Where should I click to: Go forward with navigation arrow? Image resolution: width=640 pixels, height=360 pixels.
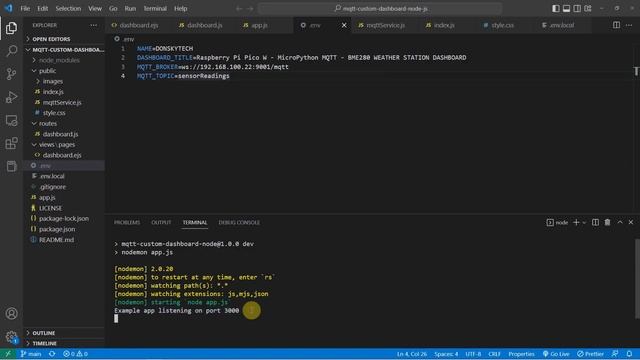(x=250, y=9)
